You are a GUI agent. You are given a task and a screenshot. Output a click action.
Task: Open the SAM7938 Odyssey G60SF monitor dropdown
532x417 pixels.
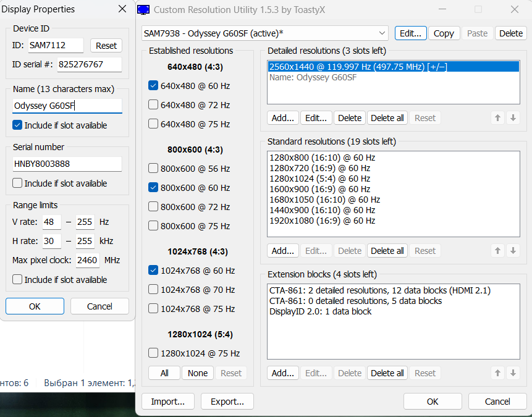pos(264,33)
